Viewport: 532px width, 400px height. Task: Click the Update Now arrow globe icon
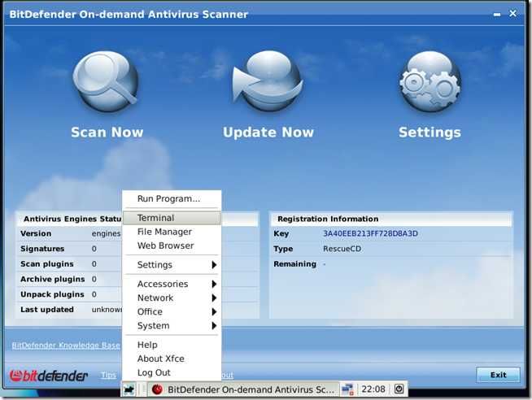coord(268,80)
